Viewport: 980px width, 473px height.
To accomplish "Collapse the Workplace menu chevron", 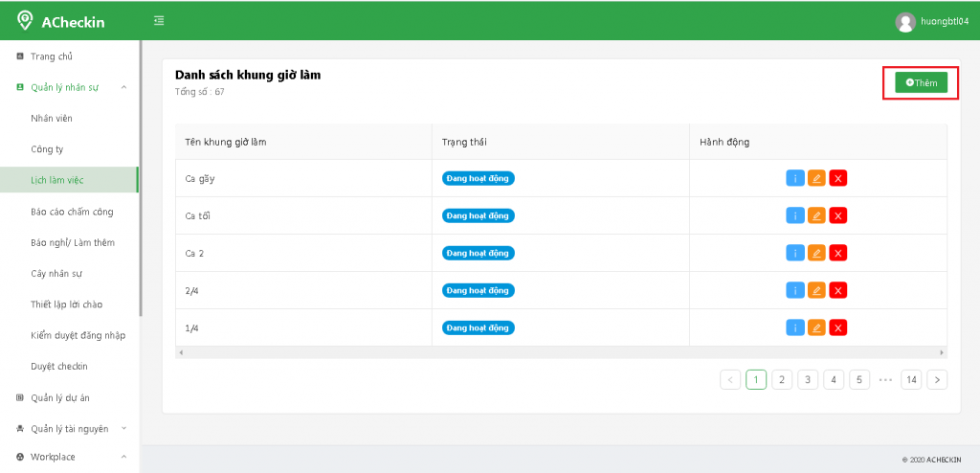I will 123,457.
